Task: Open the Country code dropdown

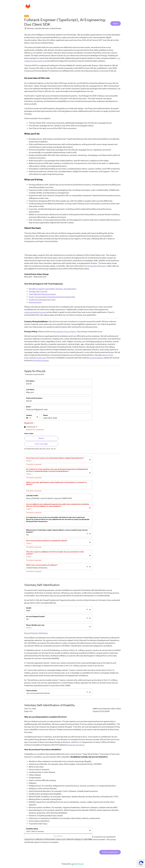Action: [32, 417]
